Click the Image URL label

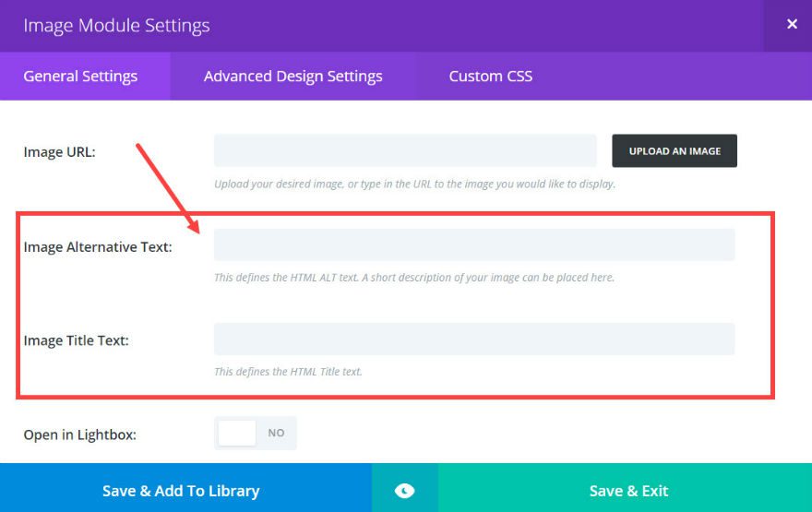[59, 151]
